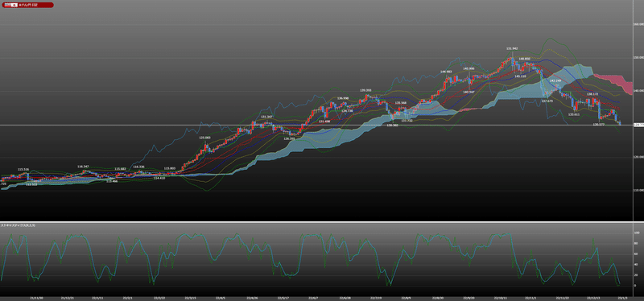Click the 115.803 price label

click(170, 168)
